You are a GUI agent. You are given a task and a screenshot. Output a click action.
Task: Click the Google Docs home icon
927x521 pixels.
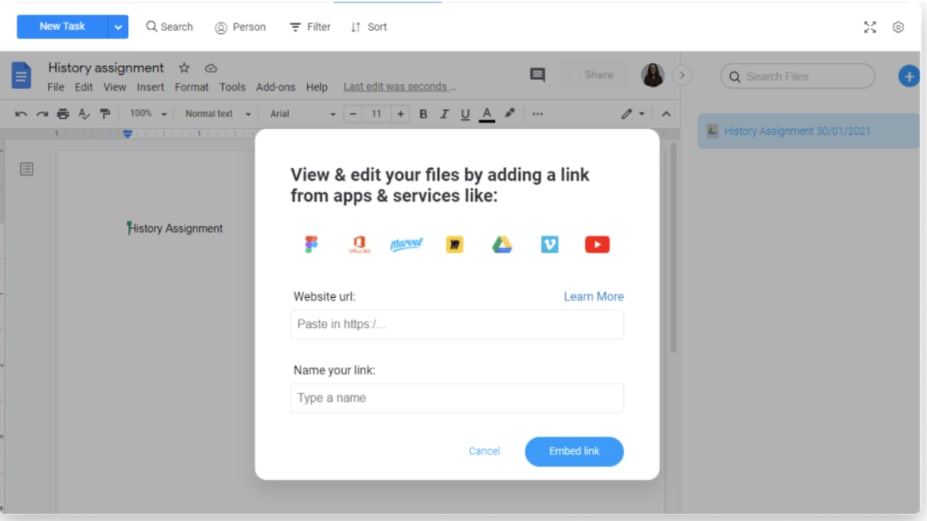[x=21, y=75]
